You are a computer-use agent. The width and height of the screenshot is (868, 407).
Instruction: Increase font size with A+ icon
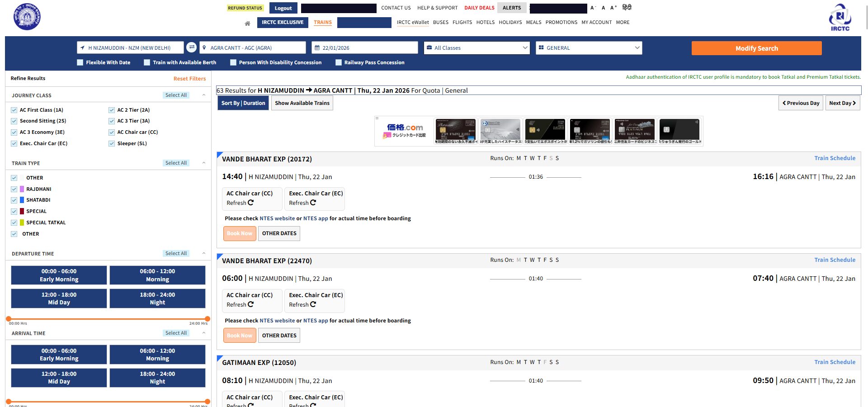[613, 8]
